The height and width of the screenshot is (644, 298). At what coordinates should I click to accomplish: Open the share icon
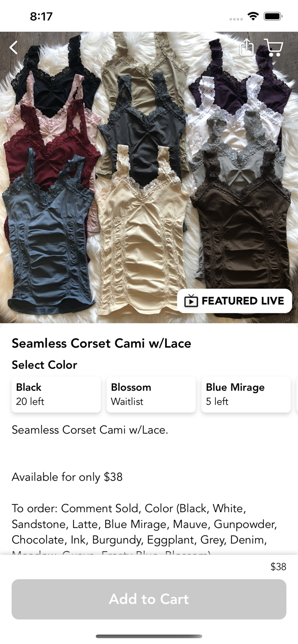coord(247,47)
